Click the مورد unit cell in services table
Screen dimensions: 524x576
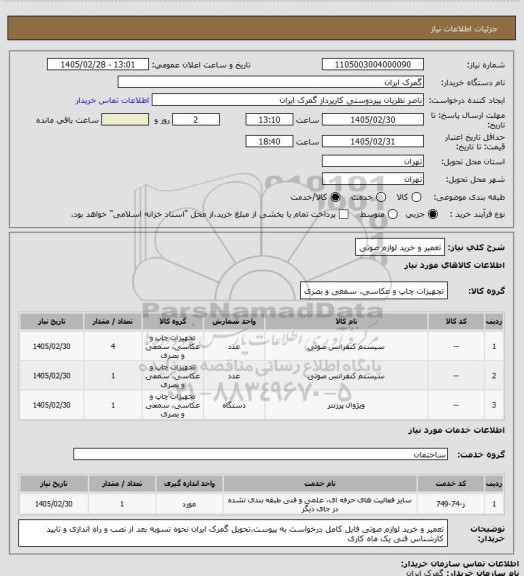[x=189, y=504]
